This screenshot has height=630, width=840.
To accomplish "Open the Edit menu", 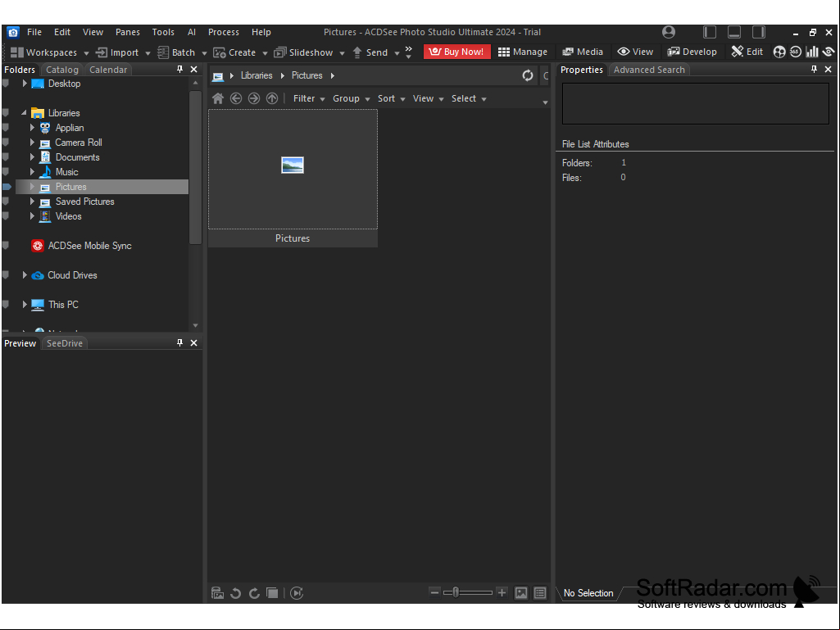I will (x=62, y=32).
